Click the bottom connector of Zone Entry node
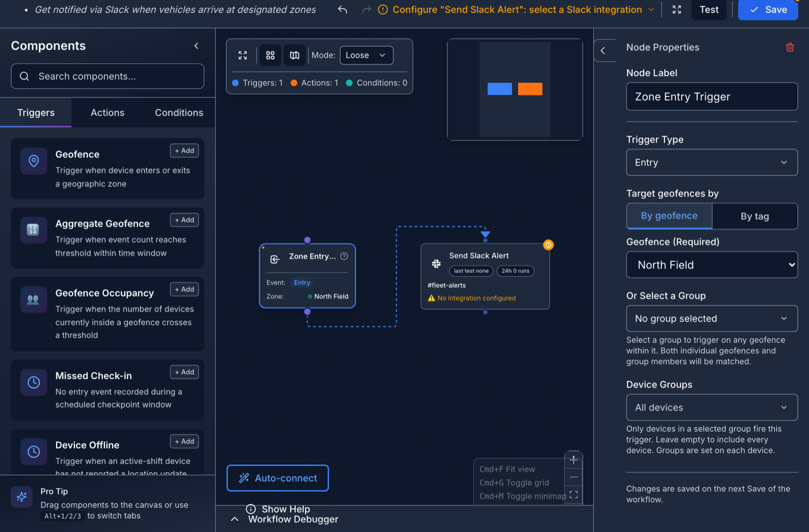809x532 pixels. click(307, 312)
